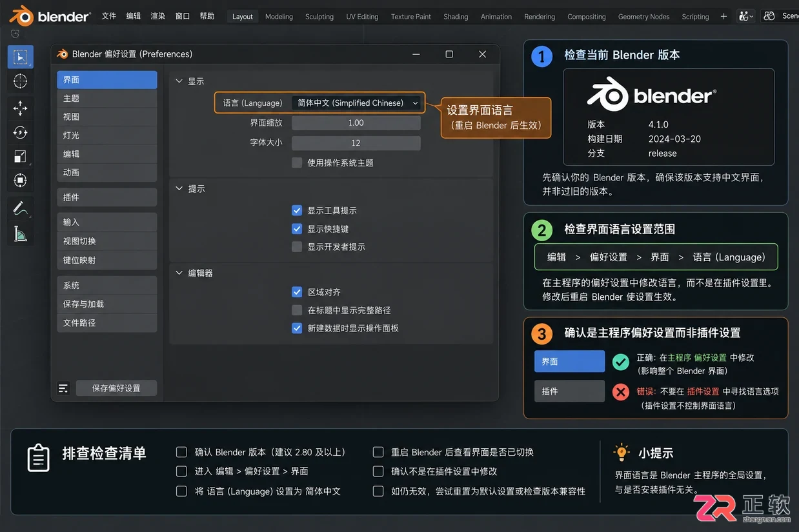
Task: Open 键位映射 preferences section
Action: pyautogui.click(x=107, y=260)
